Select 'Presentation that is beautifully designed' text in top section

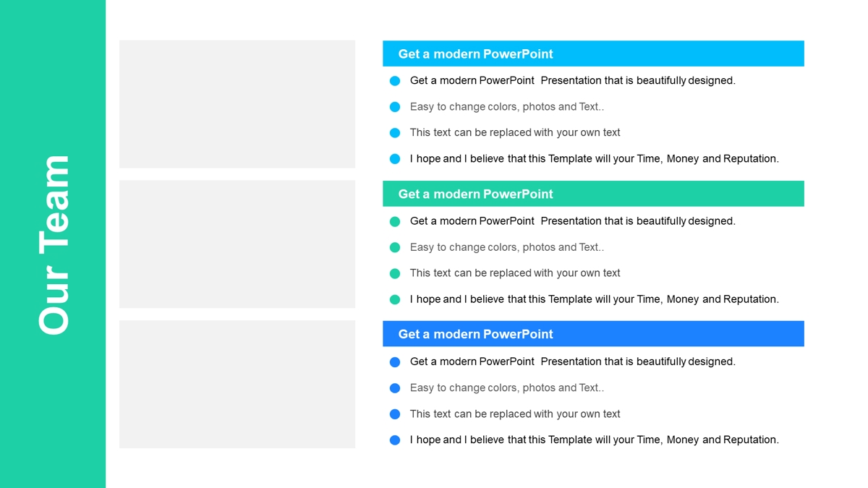click(x=638, y=80)
